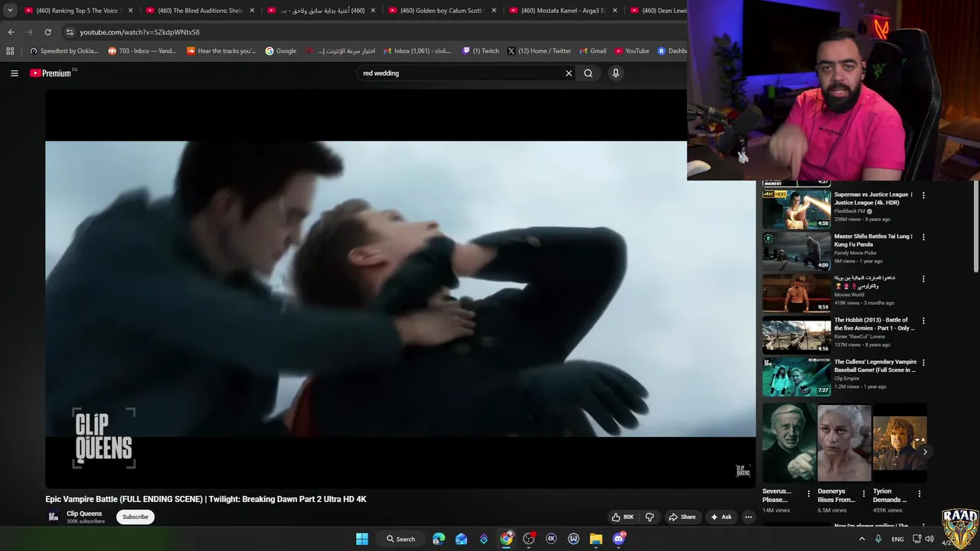This screenshot has width=980, height=551.
Task: Dislike the video with thumbs down
Action: click(x=650, y=517)
